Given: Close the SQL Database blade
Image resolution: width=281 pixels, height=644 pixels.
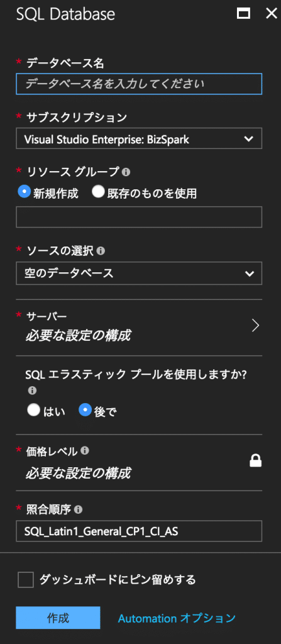Looking at the screenshot, I should point(272,14).
